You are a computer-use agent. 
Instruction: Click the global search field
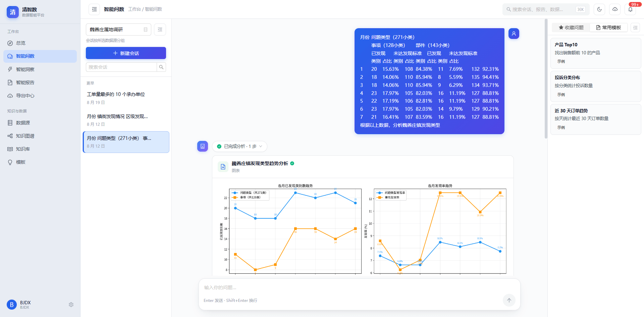(x=546, y=9)
